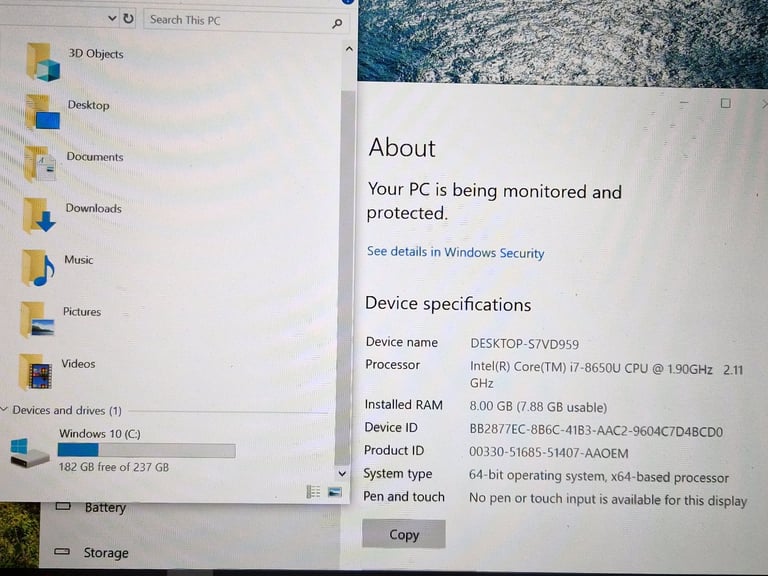Select the Documents folder label
This screenshot has width=768, height=576.
point(95,157)
